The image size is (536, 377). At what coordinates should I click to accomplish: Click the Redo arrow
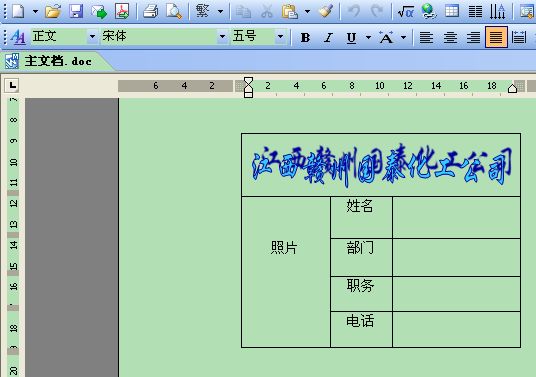tap(377, 11)
